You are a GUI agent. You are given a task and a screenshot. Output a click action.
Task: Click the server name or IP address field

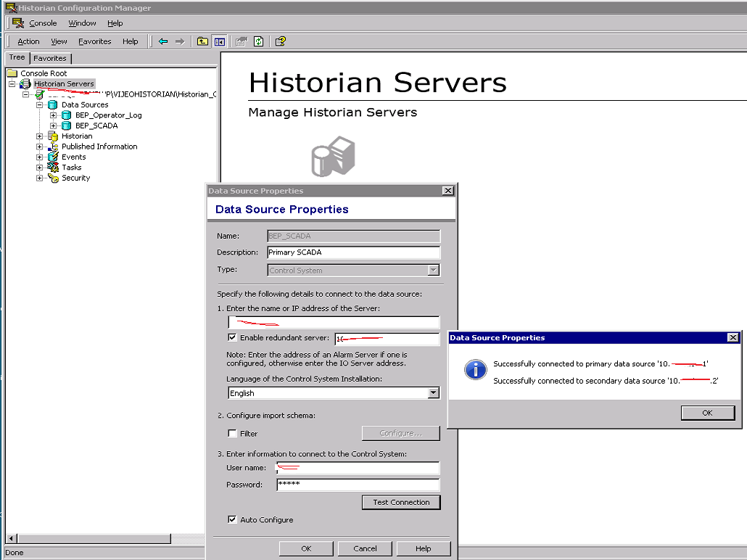click(334, 322)
